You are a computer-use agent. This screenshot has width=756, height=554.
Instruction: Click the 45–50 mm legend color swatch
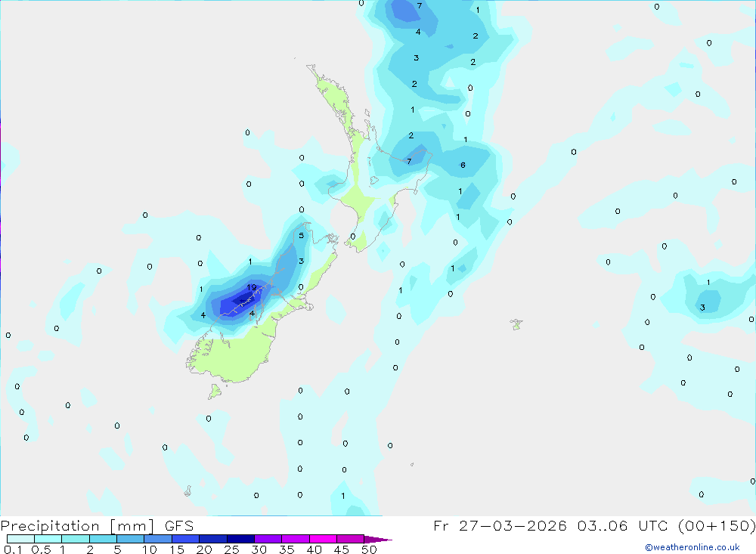(x=350, y=539)
